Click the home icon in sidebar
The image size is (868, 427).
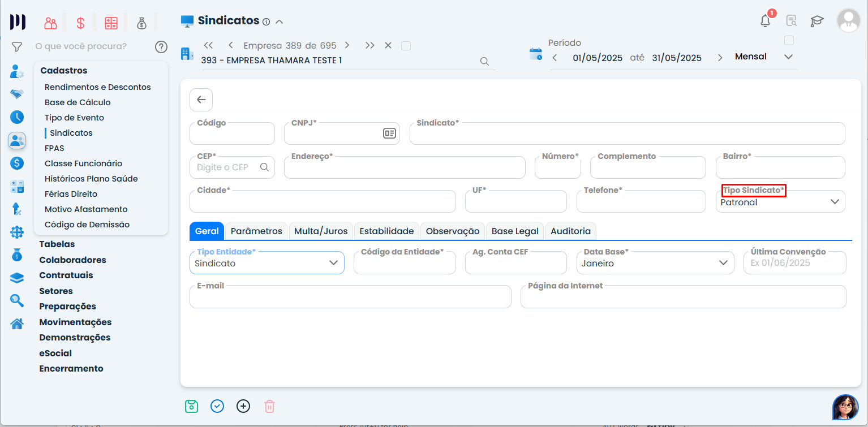point(17,324)
